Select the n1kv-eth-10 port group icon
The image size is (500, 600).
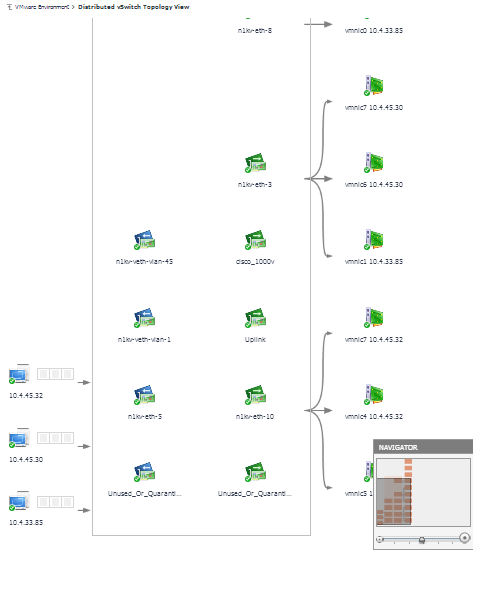coord(255,395)
